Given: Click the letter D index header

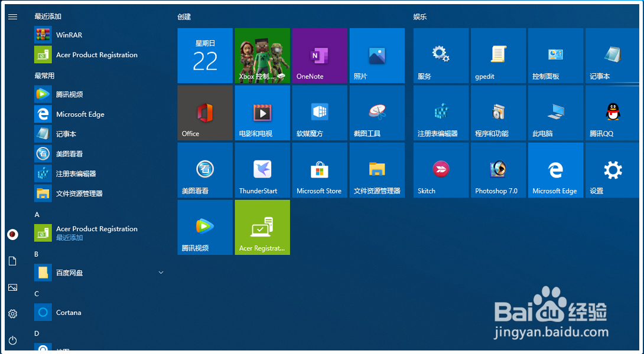Looking at the screenshot, I should click(37, 333).
